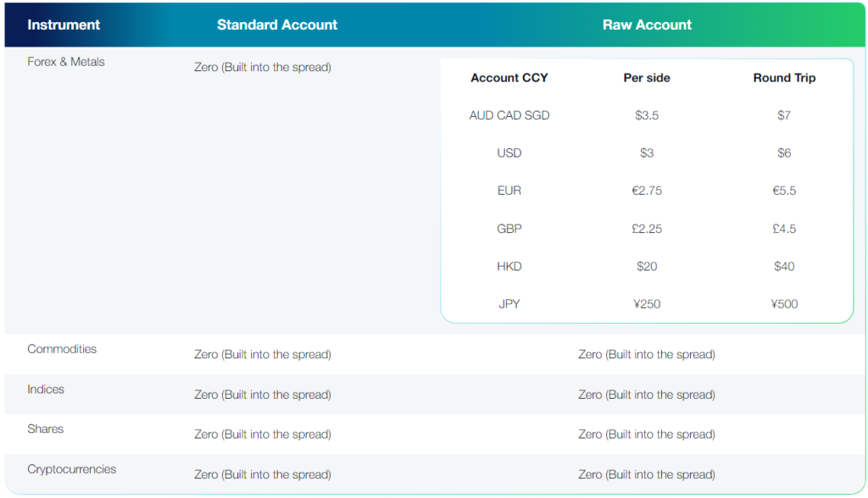Click the HKD round trip $40 value
868x498 pixels.
(x=784, y=267)
